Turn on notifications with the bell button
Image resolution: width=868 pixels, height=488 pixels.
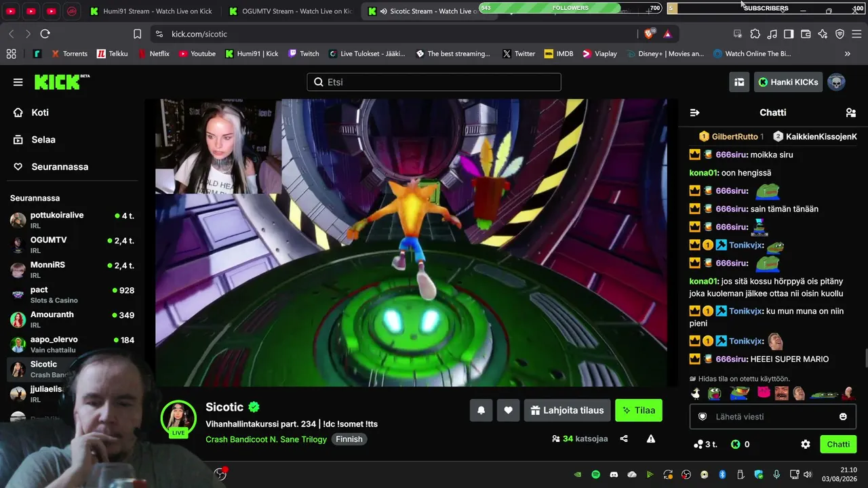(x=481, y=410)
